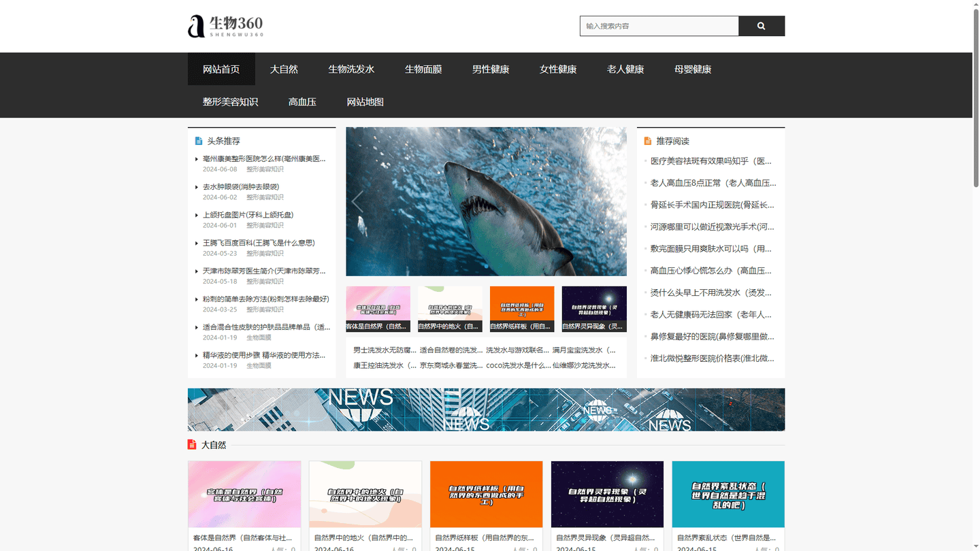Open article 天津市陈翠芳医生简介

tap(264, 271)
